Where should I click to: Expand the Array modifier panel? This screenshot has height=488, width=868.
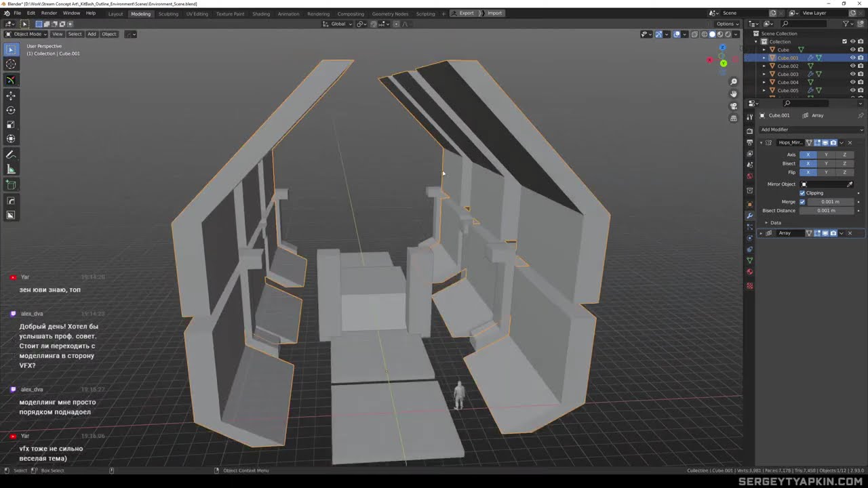tap(761, 233)
